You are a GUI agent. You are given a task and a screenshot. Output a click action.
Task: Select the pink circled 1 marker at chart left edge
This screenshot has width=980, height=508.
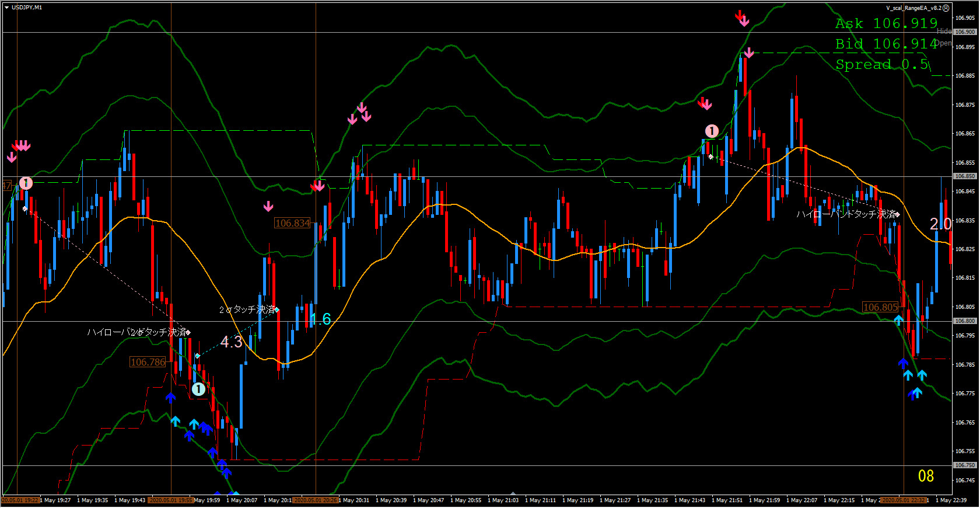tap(26, 183)
